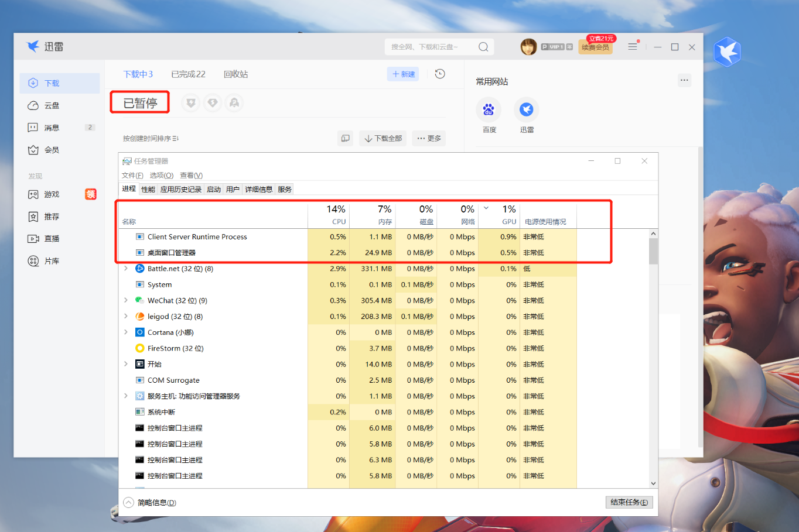Open the hamburger menu at top right

click(632, 46)
